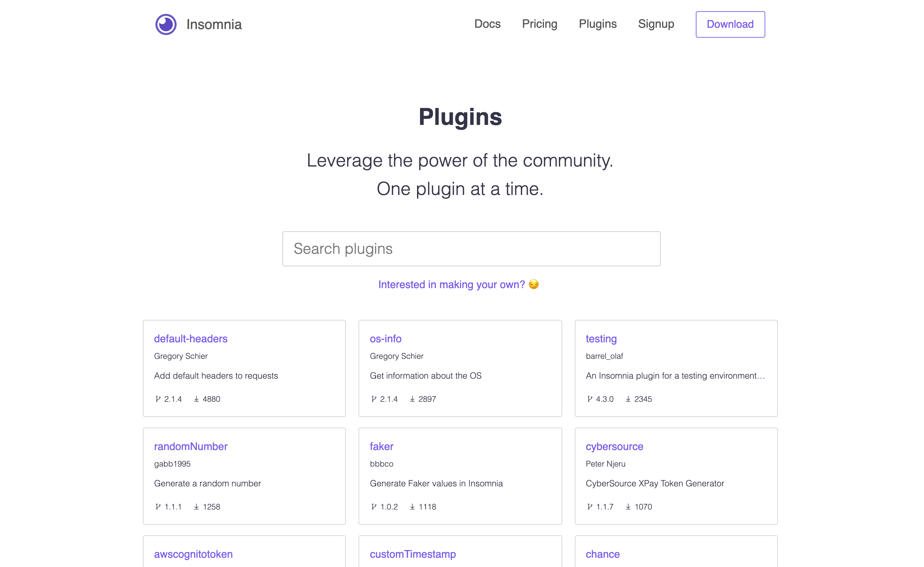Open the Signup page

tap(656, 24)
